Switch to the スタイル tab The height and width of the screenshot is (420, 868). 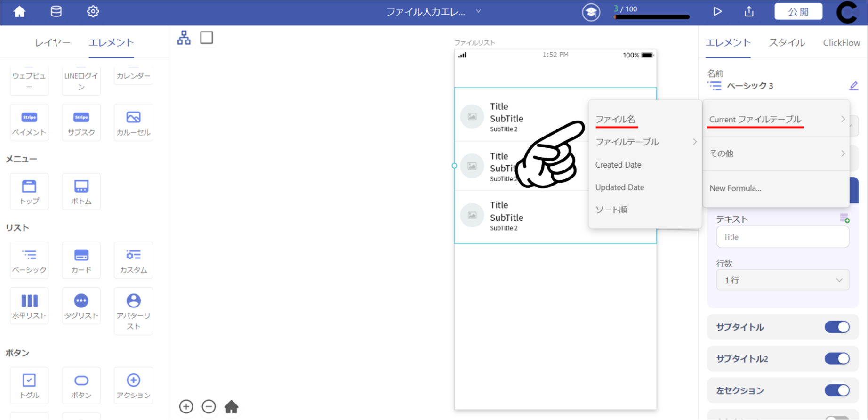pyautogui.click(x=787, y=42)
